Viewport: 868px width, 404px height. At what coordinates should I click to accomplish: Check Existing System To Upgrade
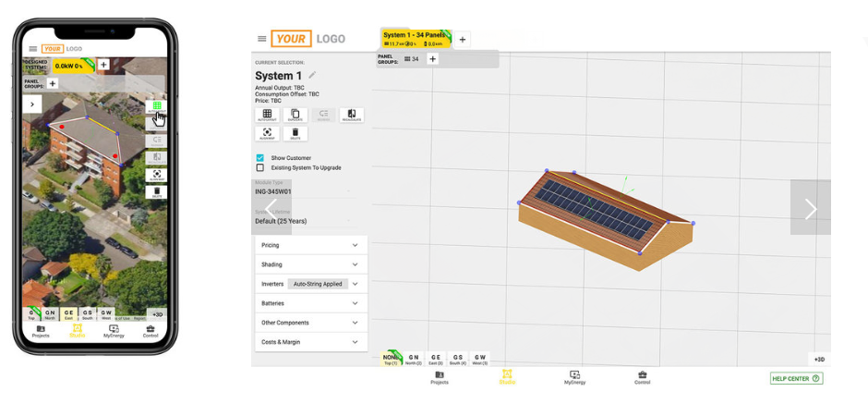tap(260, 167)
